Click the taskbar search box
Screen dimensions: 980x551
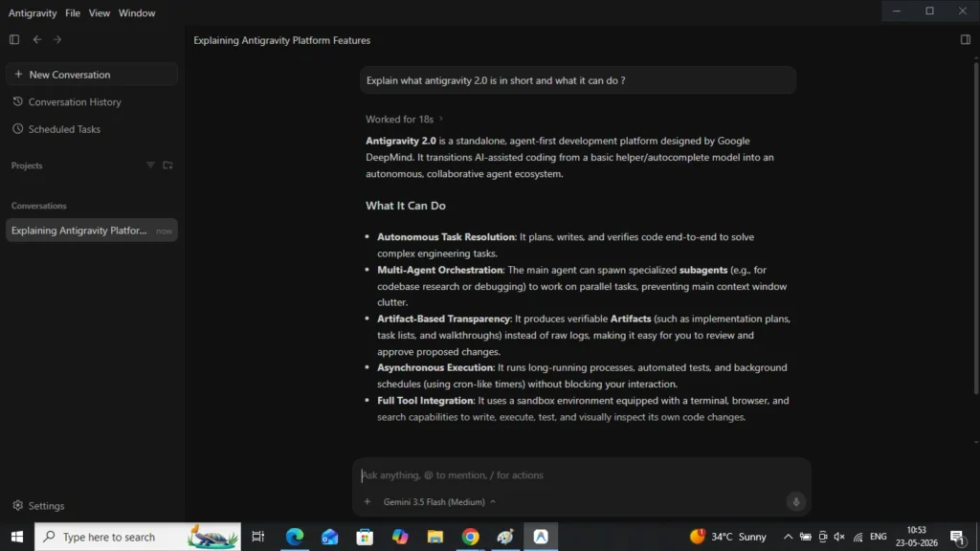pyautogui.click(x=138, y=537)
